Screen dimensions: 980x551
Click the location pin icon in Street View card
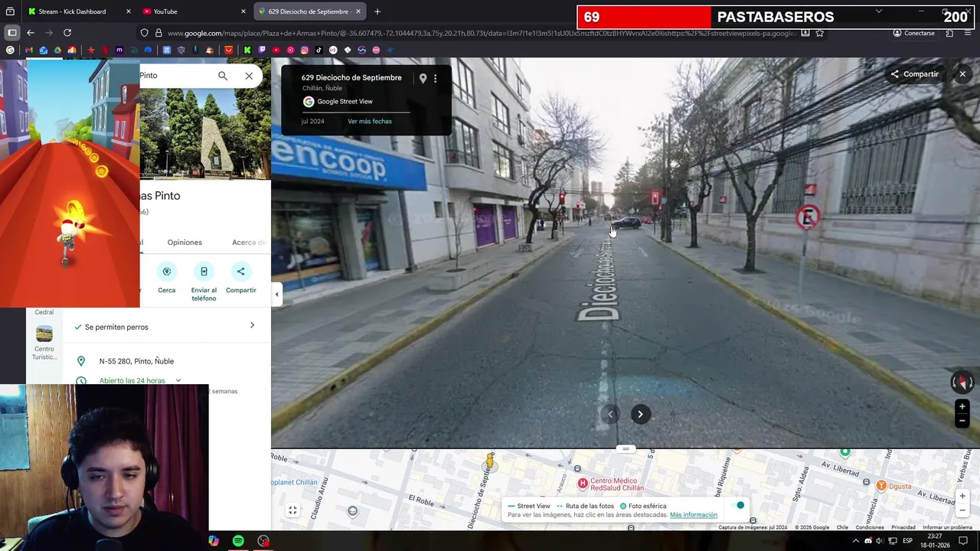(x=423, y=79)
